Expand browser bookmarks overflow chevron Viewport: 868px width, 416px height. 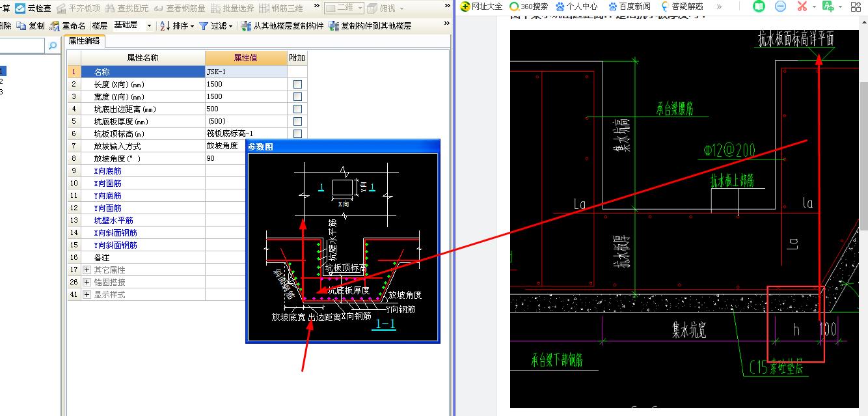(718, 7)
